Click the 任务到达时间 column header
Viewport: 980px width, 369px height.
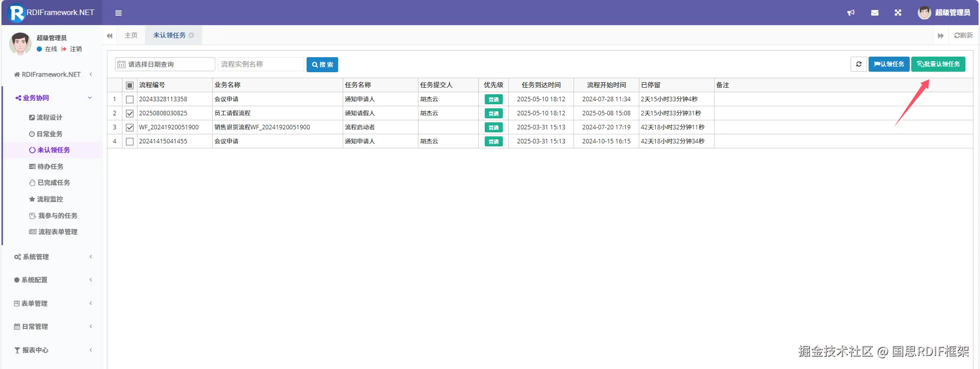(x=541, y=85)
